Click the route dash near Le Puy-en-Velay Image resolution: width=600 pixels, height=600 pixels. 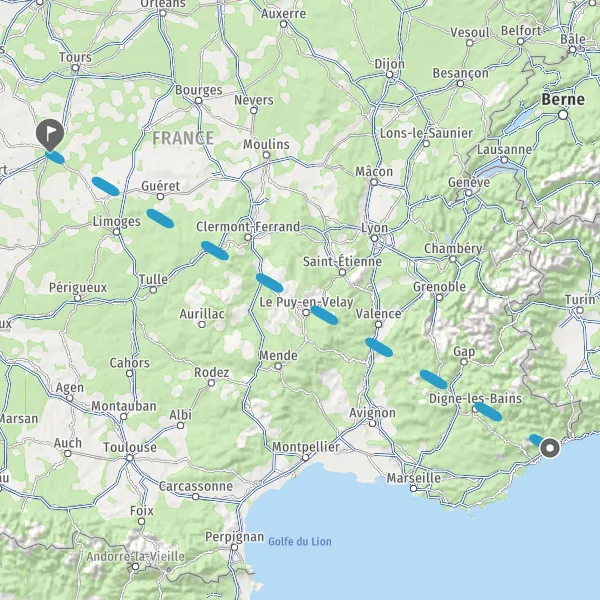324,315
